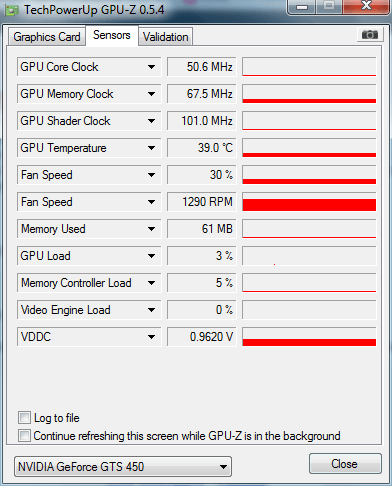Switch to the Graphics Card tab
Viewport: 392px width, 486px height.
[47, 37]
